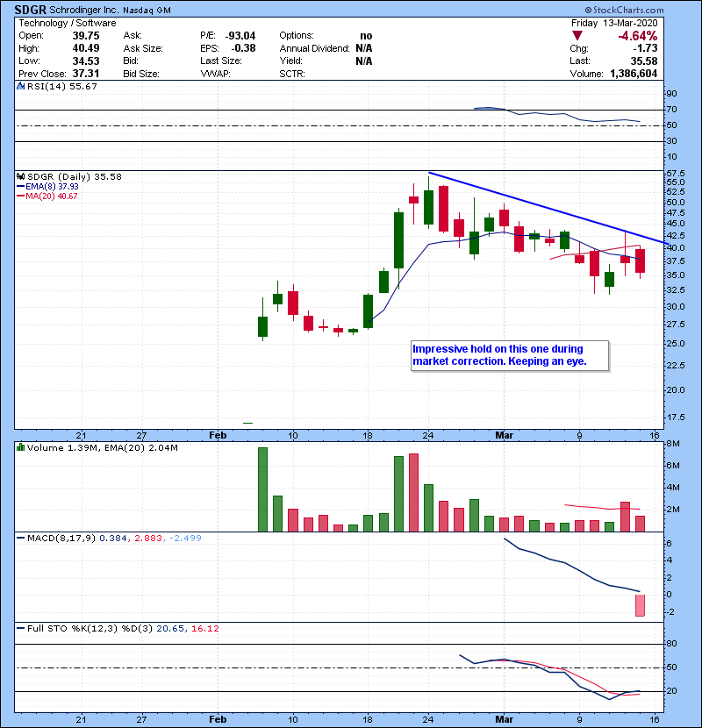Click the Volume 1.39M, EMA(20) 2.04M label
Image resolution: width=702 pixels, height=728 pixels.
(x=102, y=448)
